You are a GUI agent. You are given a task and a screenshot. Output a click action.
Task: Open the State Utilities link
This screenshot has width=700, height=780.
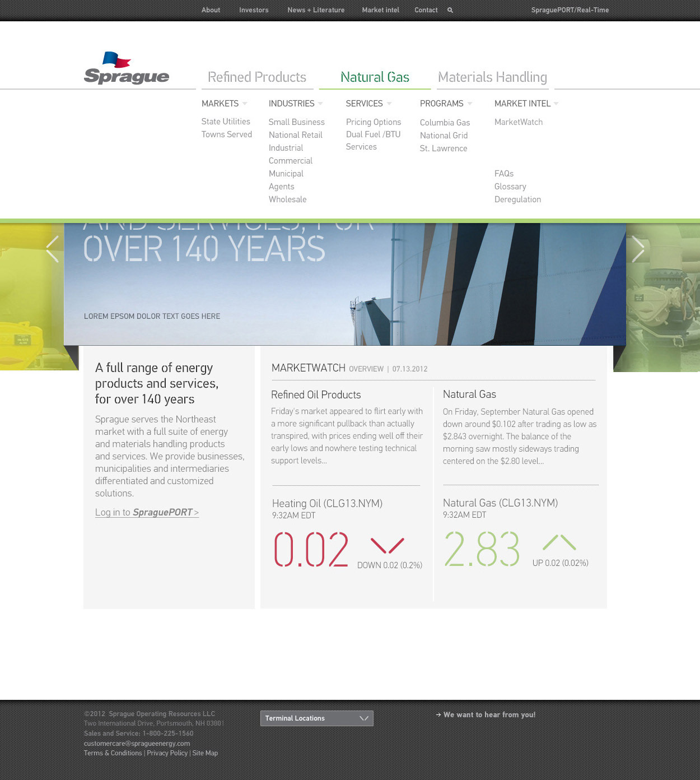[x=226, y=122]
